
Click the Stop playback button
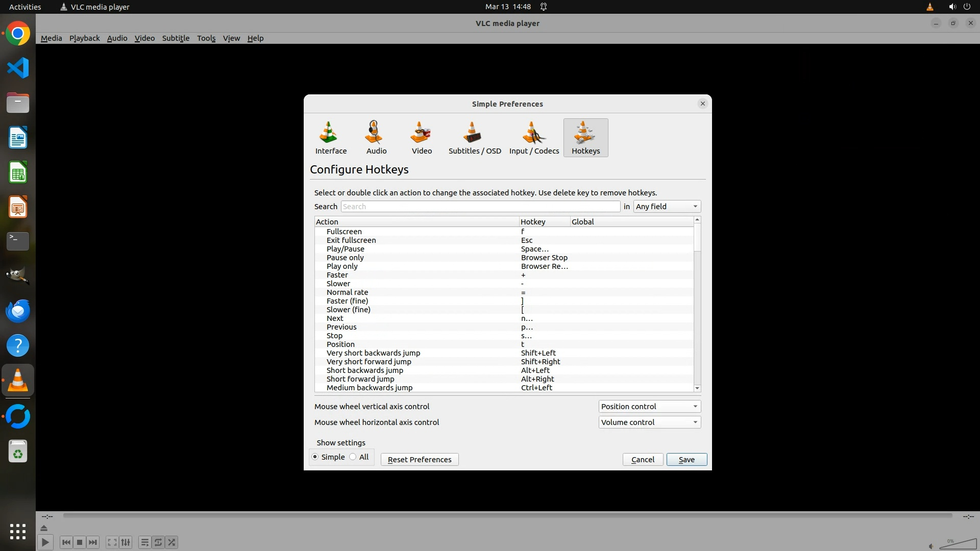pyautogui.click(x=80, y=542)
